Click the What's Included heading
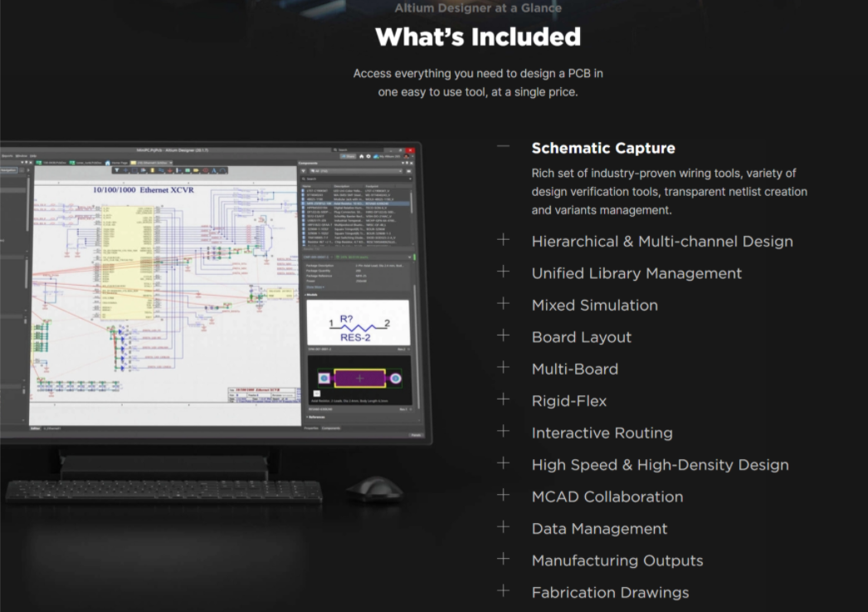 click(x=478, y=37)
